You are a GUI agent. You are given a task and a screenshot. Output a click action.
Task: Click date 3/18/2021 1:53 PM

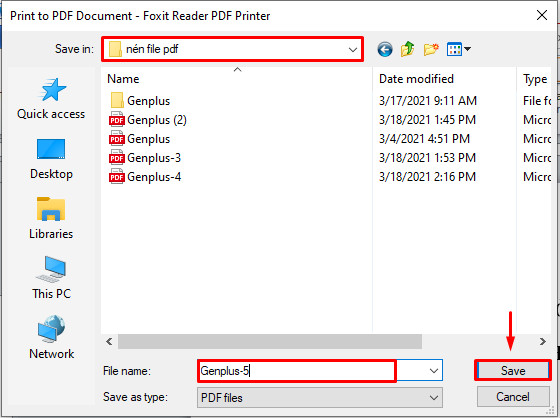[427, 158]
